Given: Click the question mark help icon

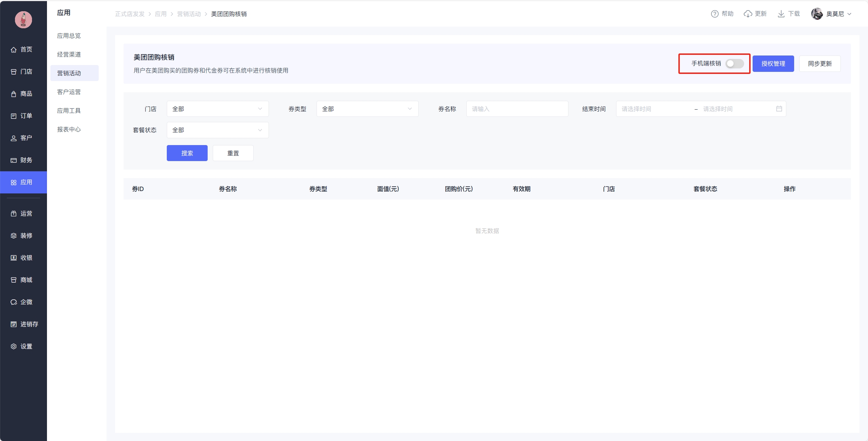Looking at the screenshot, I should (715, 14).
